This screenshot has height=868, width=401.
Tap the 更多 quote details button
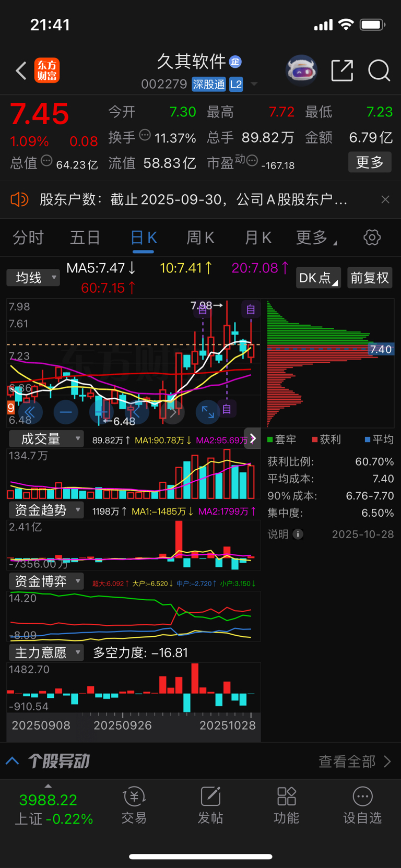370,162
